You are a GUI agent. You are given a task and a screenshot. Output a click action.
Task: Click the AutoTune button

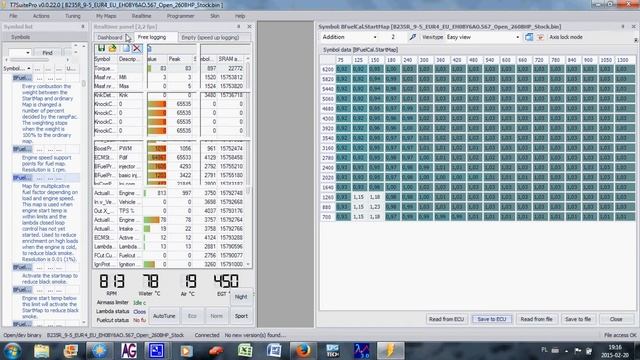164,316
